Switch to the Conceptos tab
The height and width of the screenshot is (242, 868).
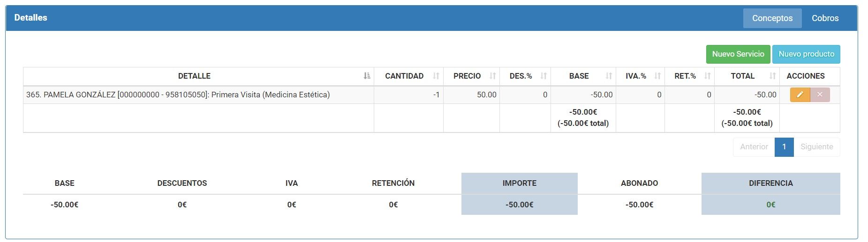(x=772, y=18)
